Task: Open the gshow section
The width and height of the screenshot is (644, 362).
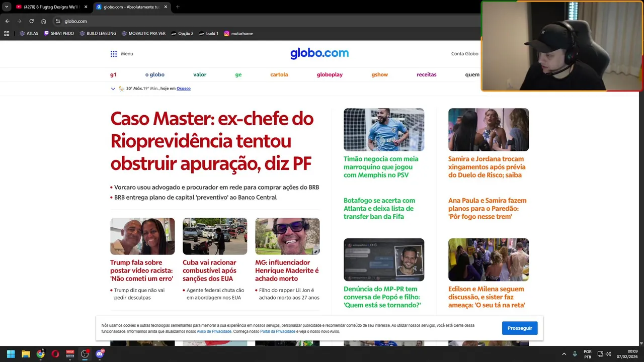Action: click(380, 74)
